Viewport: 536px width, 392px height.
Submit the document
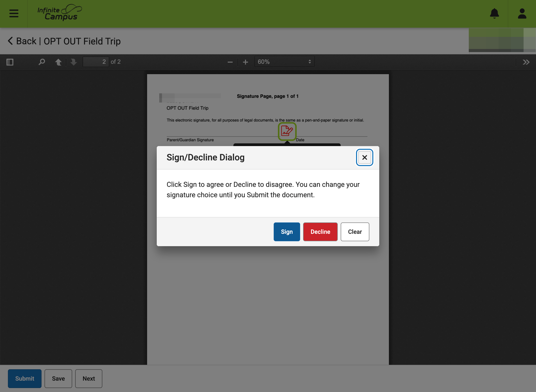(25, 379)
